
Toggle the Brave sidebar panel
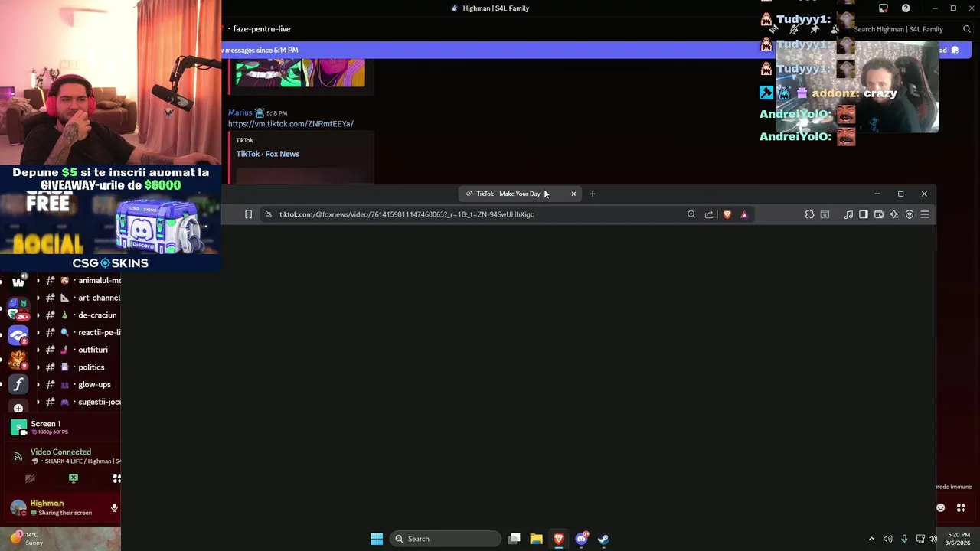pyautogui.click(x=864, y=214)
